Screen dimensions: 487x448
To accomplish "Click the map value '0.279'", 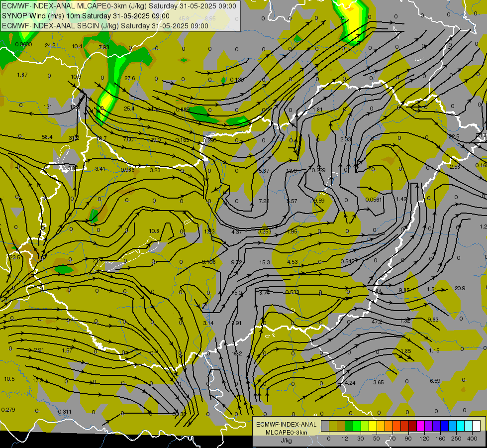I will pyautogui.click(x=8, y=410).
